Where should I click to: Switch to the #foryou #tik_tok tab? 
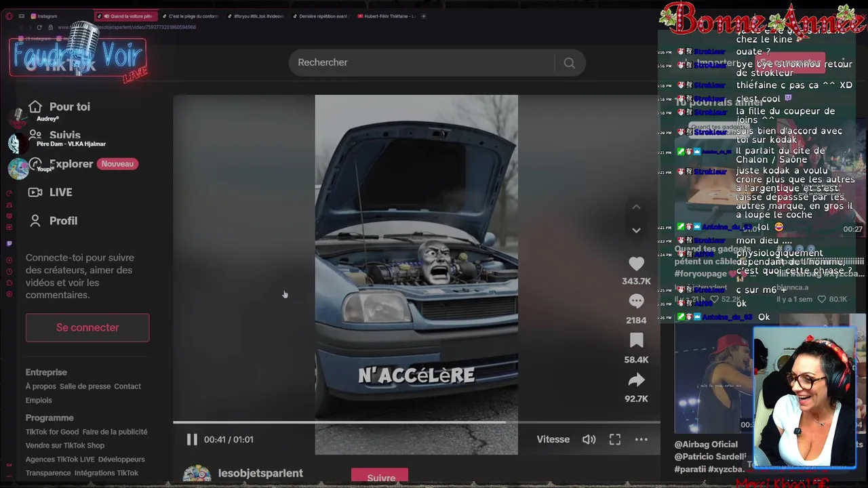[x=255, y=16]
